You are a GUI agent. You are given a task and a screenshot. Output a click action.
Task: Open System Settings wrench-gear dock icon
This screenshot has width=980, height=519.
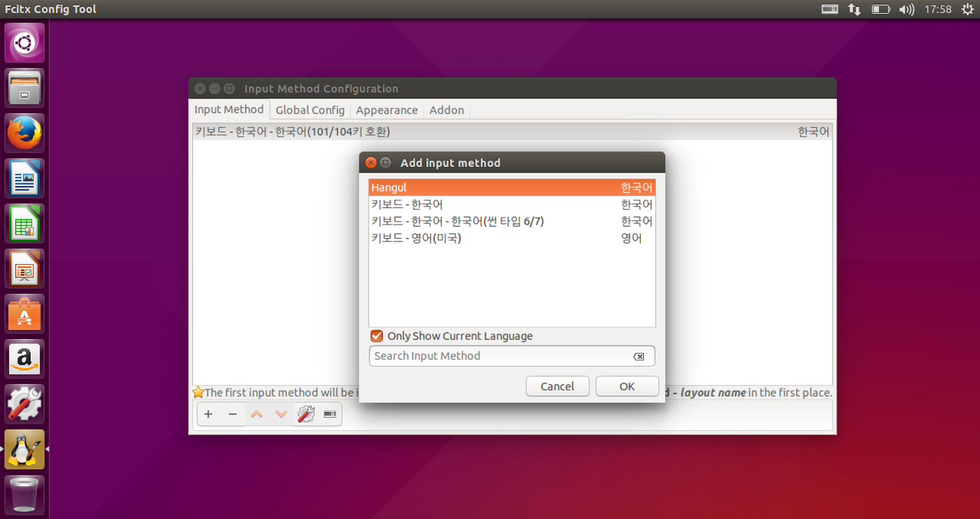(24, 405)
